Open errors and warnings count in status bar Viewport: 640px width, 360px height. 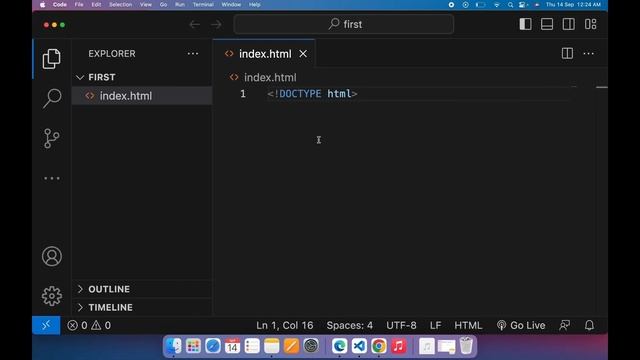(x=89, y=325)
